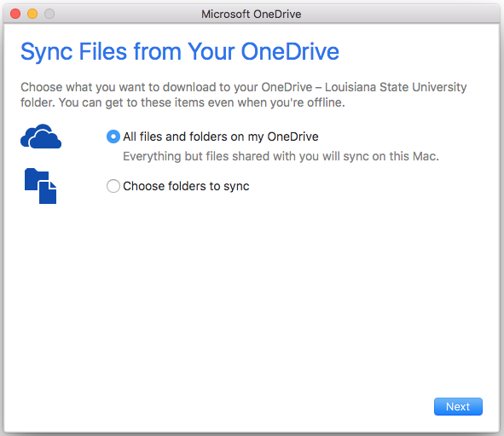Screen dimensions: 504x436
Task: Click the Next button
Action: 458,407
